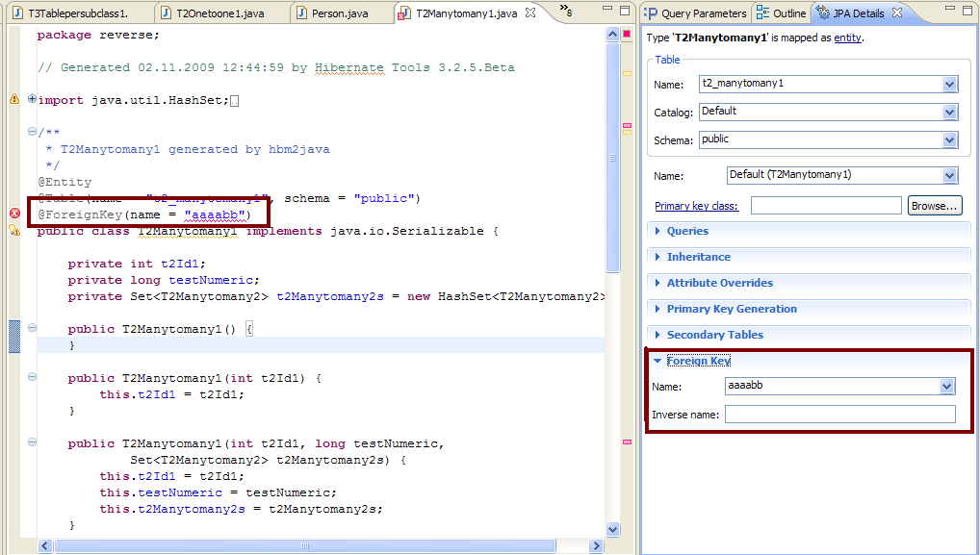Open the Query Parameters view tab
980x555 pixels.
pyautogui.click(x=695, y=13)
